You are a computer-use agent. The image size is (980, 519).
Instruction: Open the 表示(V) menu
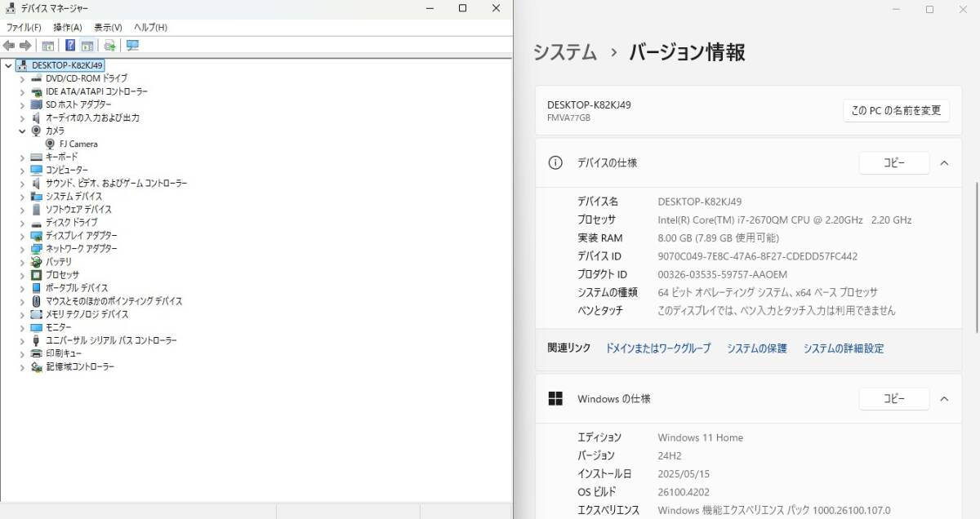[x=108, y=27]
